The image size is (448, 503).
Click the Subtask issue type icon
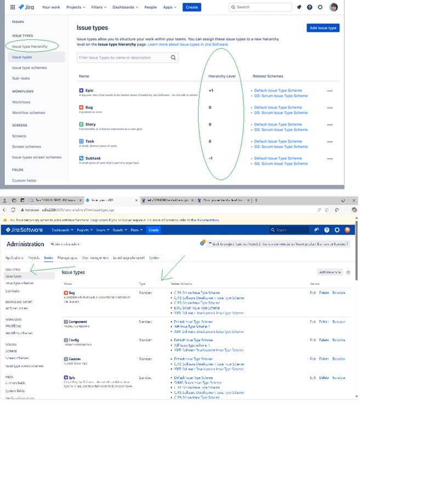click(x=81, y=158)
